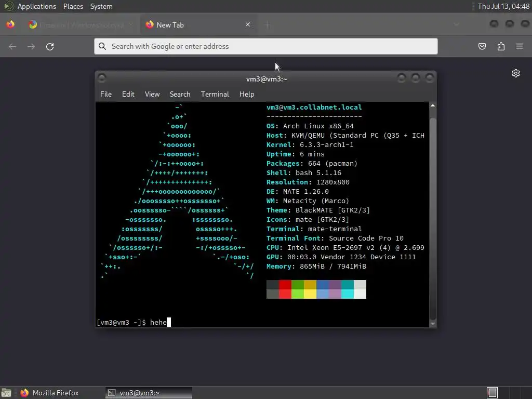Click the 'DE: MATE 1.26.0' line
The height and width of the screenshot is (399, 532).
tap(297, 191)
